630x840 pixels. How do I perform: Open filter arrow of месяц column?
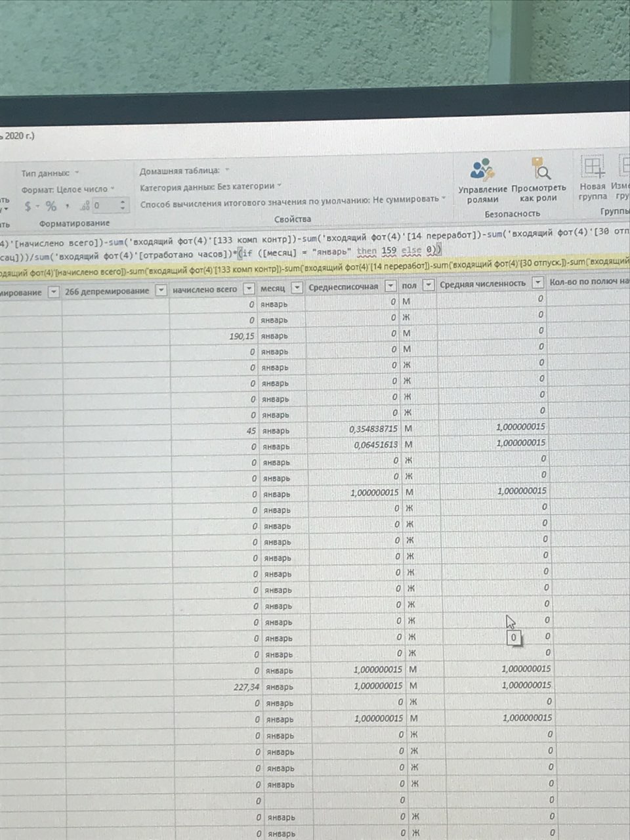coord(297,287)
